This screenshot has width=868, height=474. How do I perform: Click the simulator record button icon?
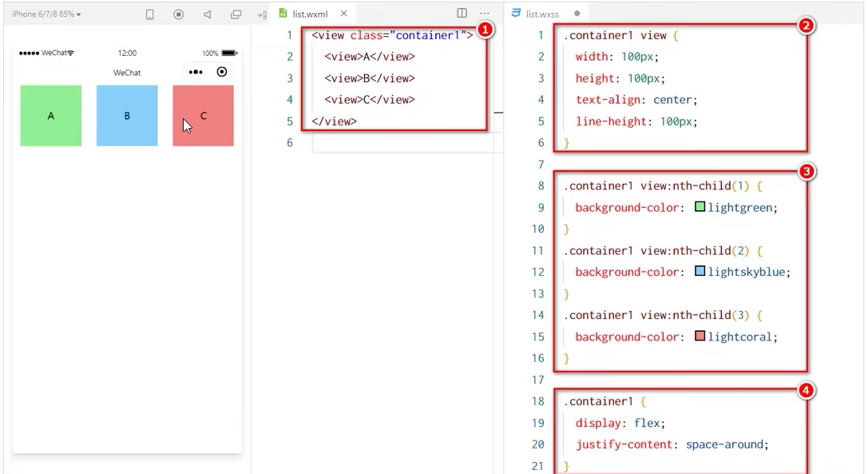point(178,14)
